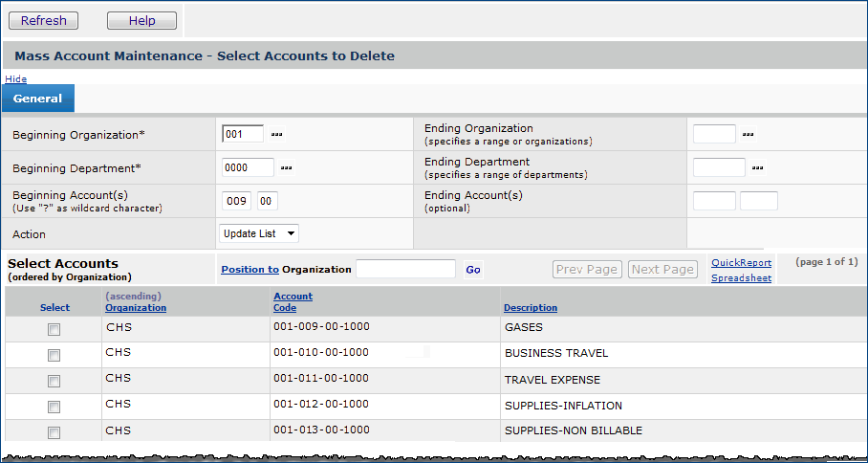Sort by the Description column header

coord(531,308)
